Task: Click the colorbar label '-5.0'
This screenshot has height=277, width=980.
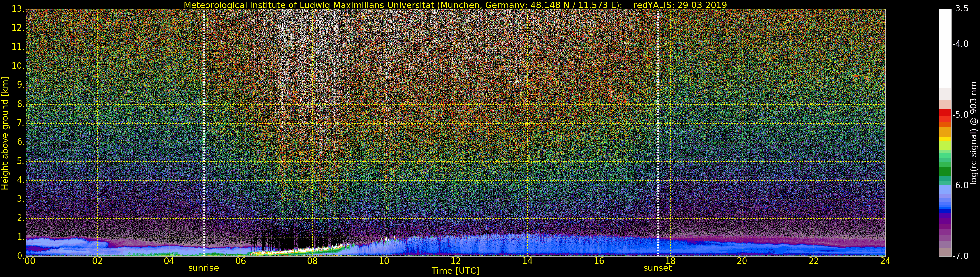Action: click(x=960, y=115)
